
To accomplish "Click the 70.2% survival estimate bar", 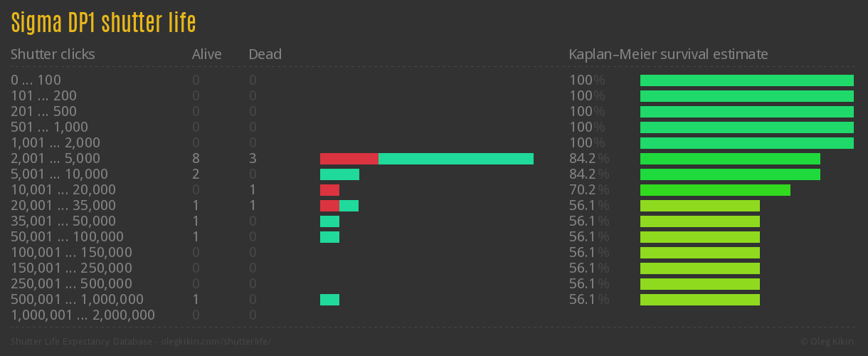I will [715, 190].
